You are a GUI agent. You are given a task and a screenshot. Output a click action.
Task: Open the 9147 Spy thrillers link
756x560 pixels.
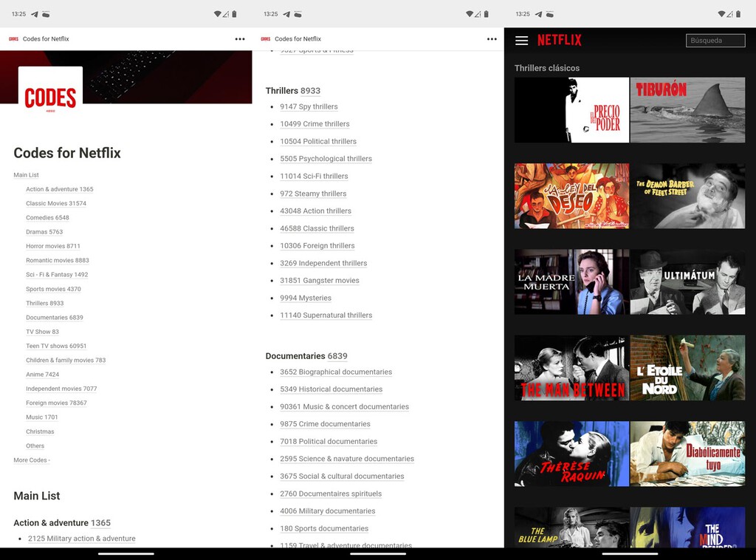click(x=309, y=106)
